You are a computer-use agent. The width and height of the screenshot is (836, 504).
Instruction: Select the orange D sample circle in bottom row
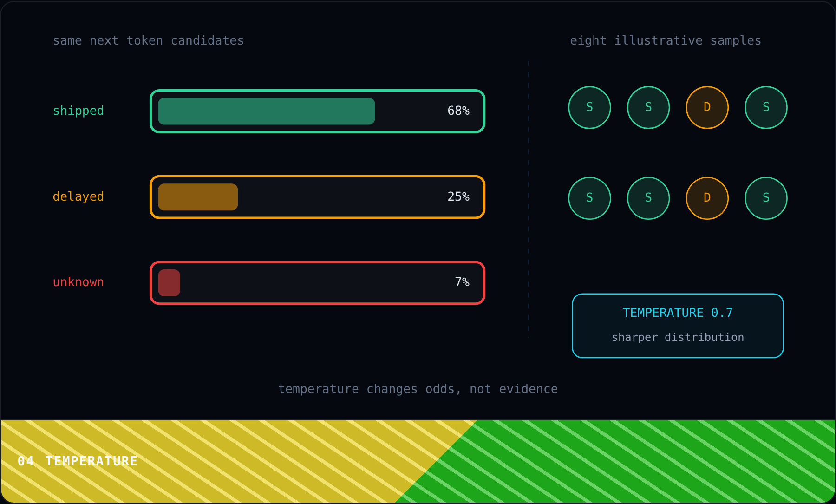(x=707, y=198)
